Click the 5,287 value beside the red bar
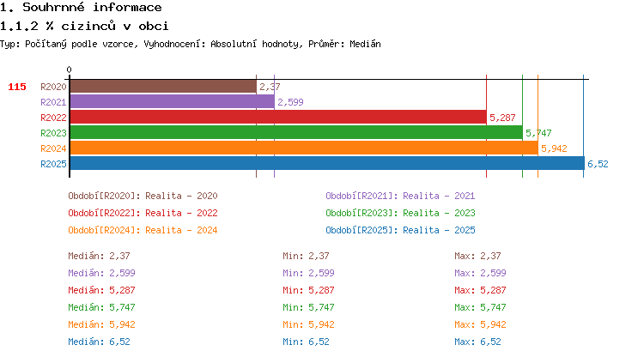Screen dimensions: 644x357 pos(502,118)
